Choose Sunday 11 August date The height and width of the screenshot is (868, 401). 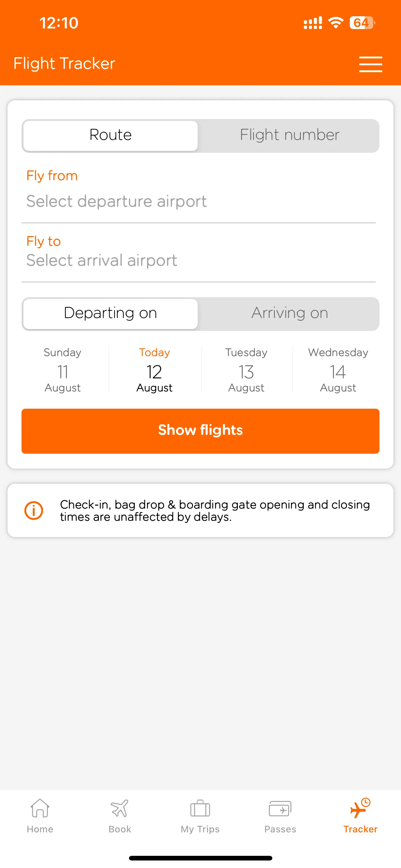(x=63, y=370)
